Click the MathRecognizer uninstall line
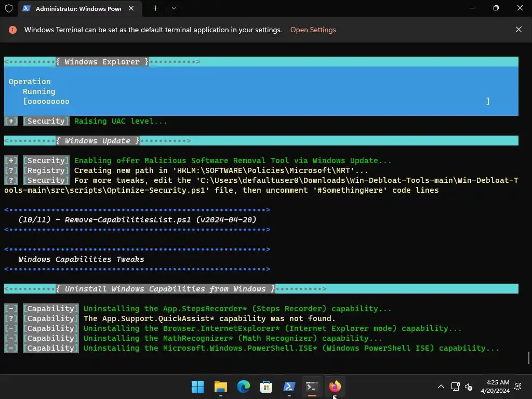 coord(232,338)
